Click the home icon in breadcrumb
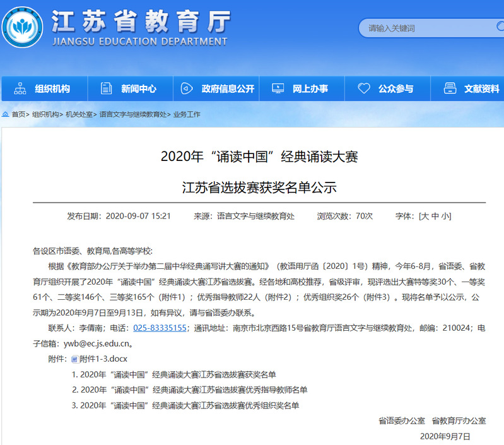Screen dimensions: 504x445 coord(6,115)
